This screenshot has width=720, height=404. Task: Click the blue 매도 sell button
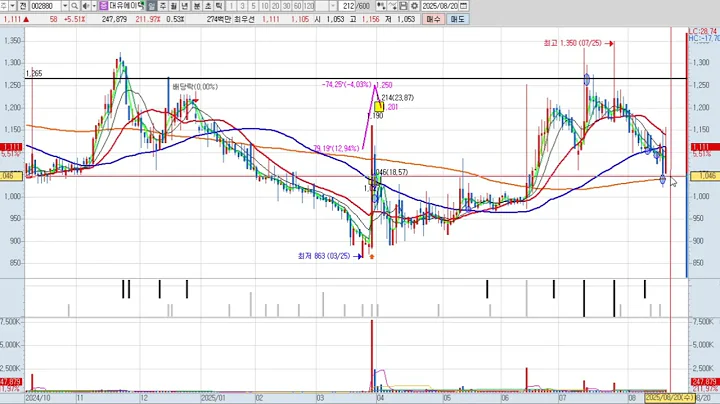point(457,19)
